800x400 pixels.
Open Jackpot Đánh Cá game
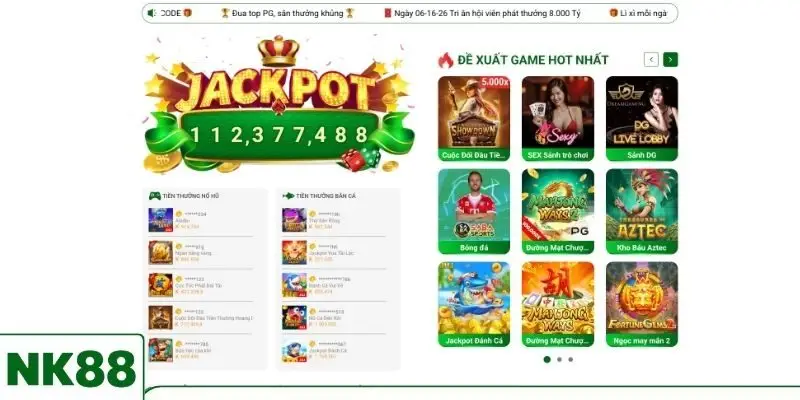[474, 304]
